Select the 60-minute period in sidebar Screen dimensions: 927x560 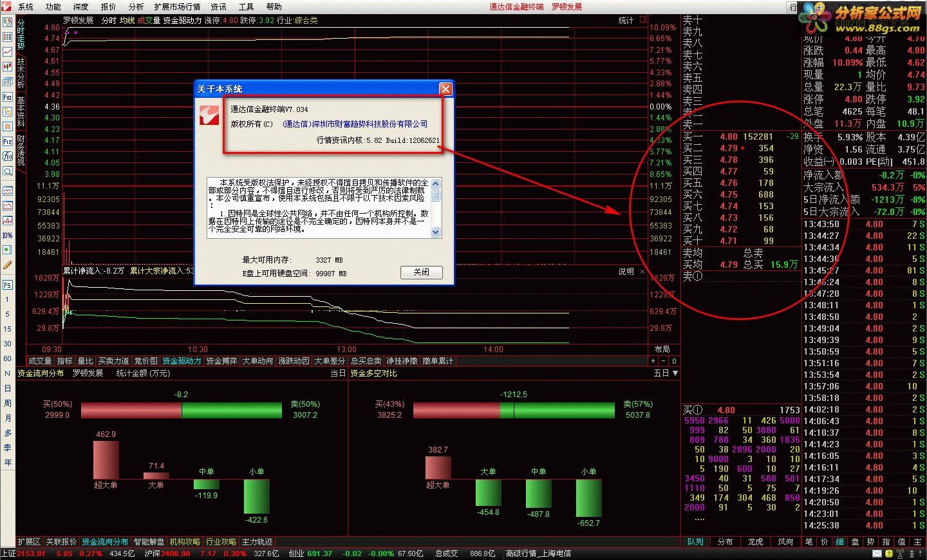click(x=8, y=359)
